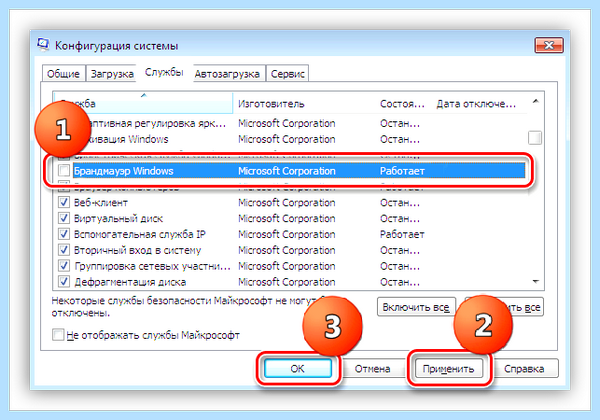This screenshot has height=420, width=600.
Task: Sort by Дата отключения column header
Action: click(478, 104)
